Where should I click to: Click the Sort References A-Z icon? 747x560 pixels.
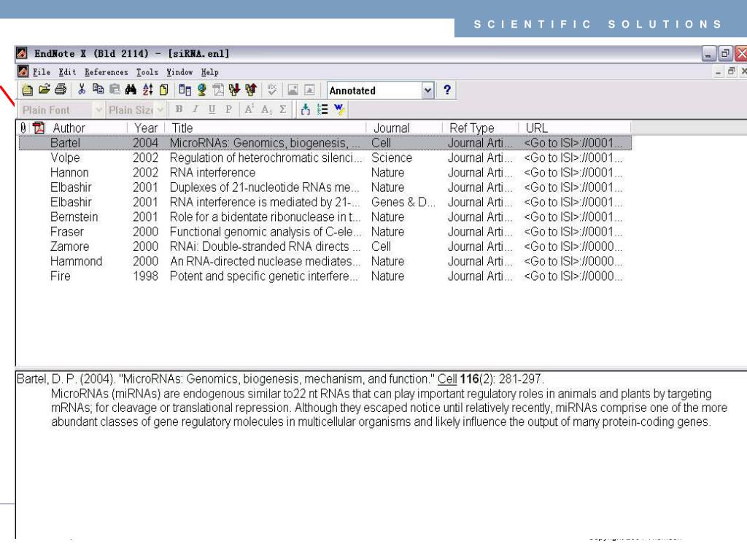(x=147, y=89)
